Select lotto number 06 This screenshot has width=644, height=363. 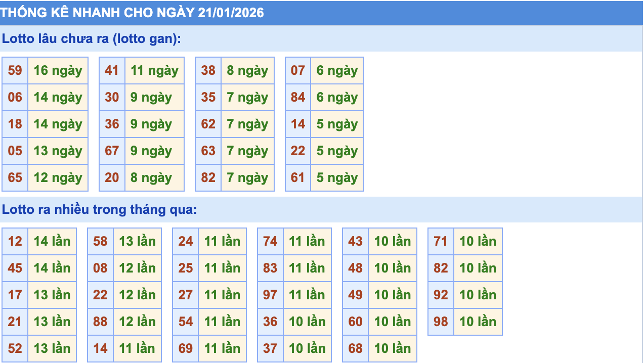pos(15,97)
